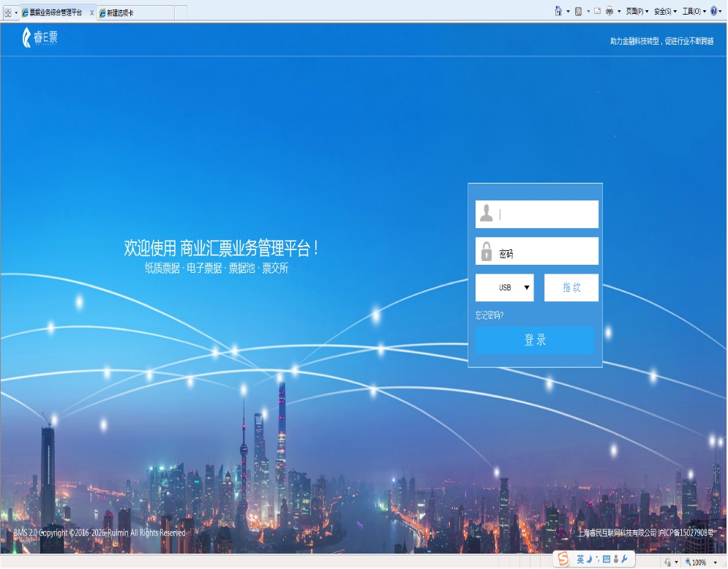The width and height of the screenshot is (728, 569).
Task: Click the 登录 login button
Action: pos(535,340)
